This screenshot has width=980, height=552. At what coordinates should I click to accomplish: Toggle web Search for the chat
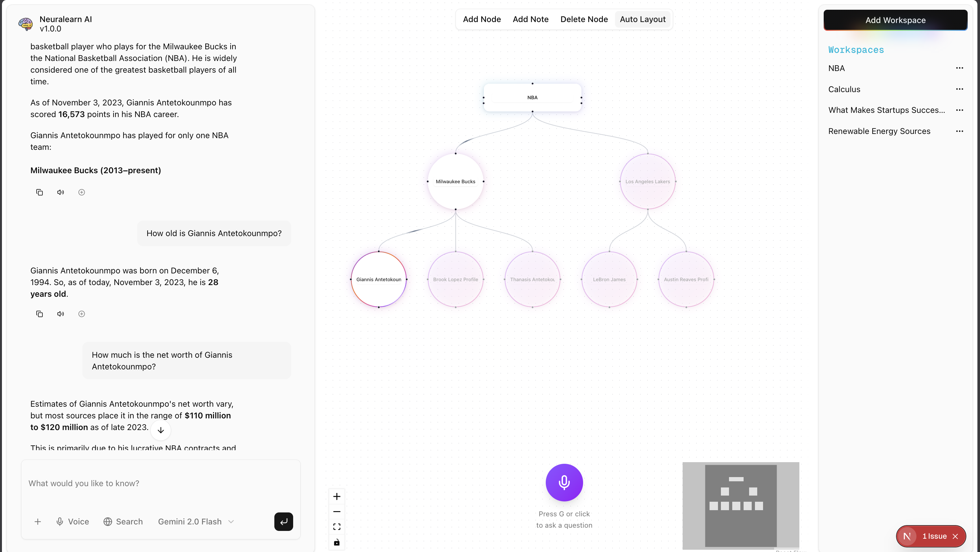coord(123,522)
